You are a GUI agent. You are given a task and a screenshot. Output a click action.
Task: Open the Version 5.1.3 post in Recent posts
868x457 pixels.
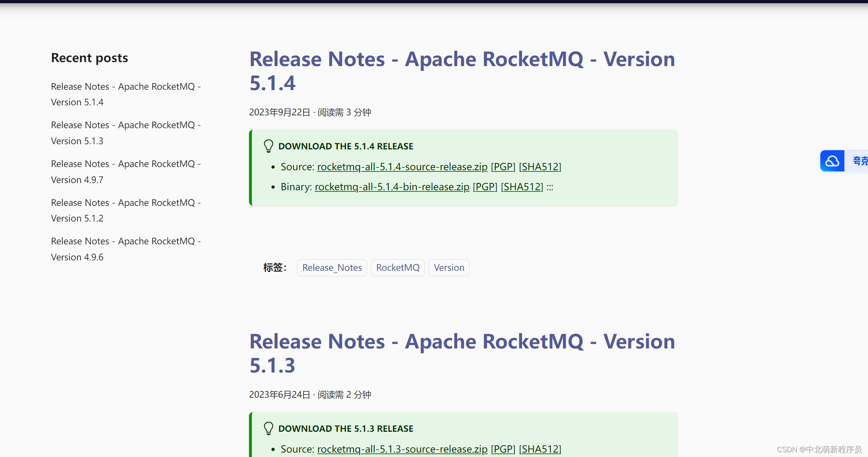click(126, 133)
